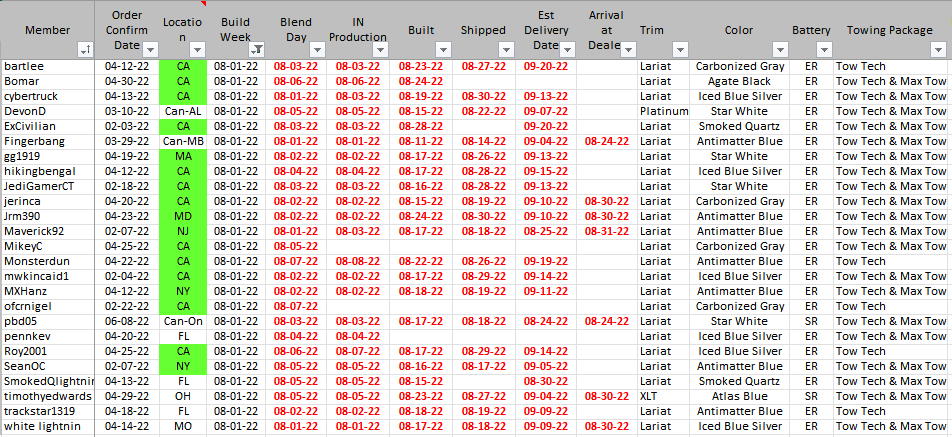
Task: Select the Platinum trim cell for DevonD
Action: coord(664,111)
